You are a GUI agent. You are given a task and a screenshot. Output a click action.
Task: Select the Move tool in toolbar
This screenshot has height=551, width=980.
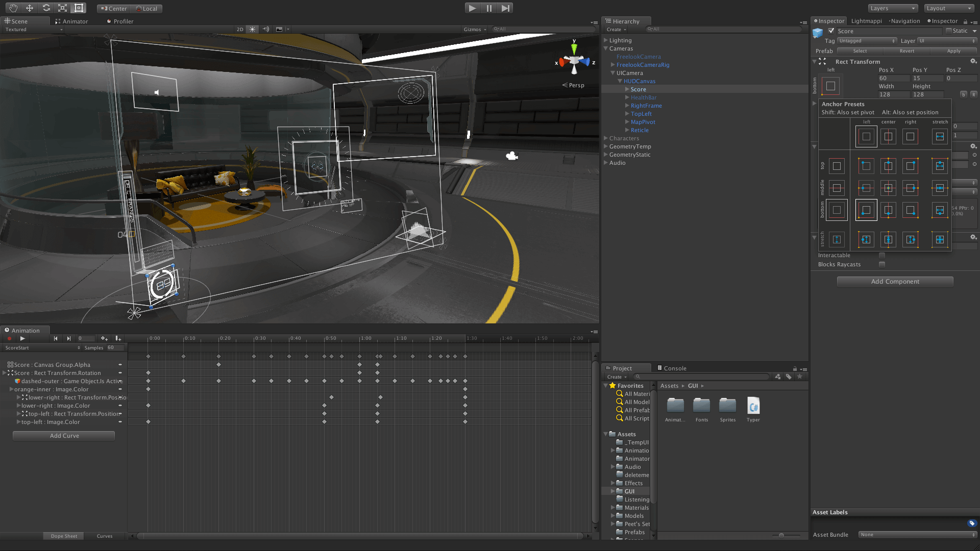30,8
